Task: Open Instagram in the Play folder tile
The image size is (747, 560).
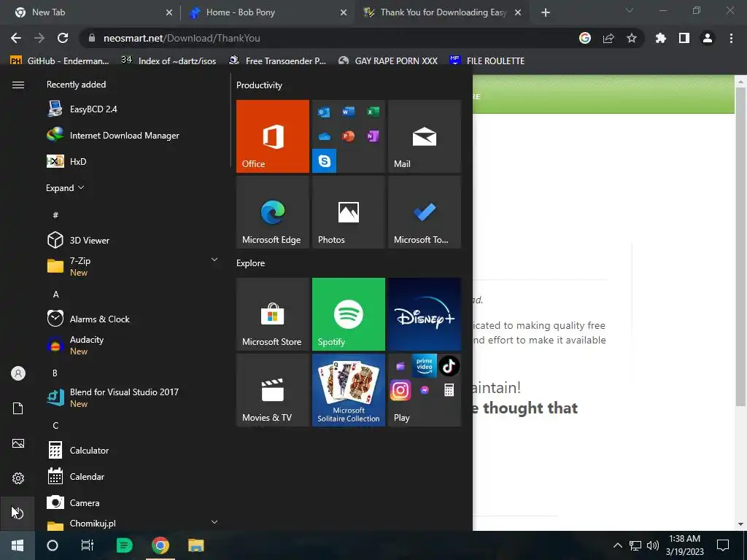Action: pyautogui.click(x=400, y=390)
